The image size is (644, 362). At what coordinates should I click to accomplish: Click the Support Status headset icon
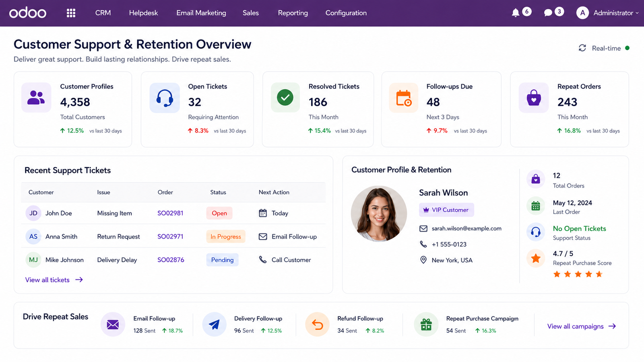click(x=536, y=232)
